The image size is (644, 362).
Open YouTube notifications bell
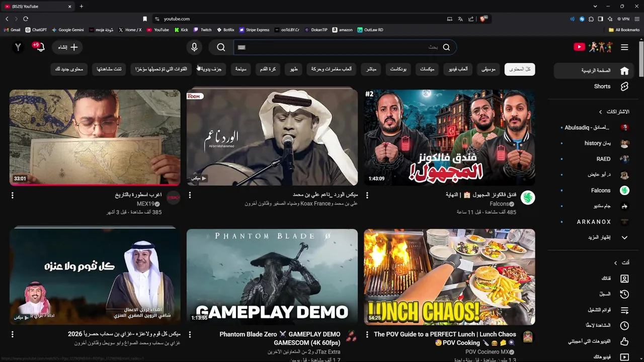39,47
